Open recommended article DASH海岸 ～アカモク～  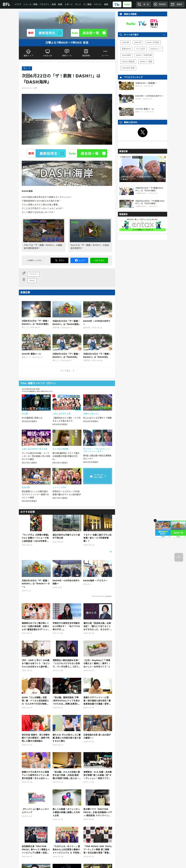[97, 573]
